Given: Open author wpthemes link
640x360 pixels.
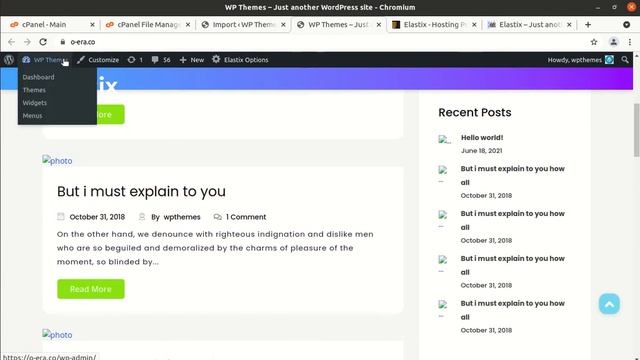Looking at the screenshot, I should (182, 217).
